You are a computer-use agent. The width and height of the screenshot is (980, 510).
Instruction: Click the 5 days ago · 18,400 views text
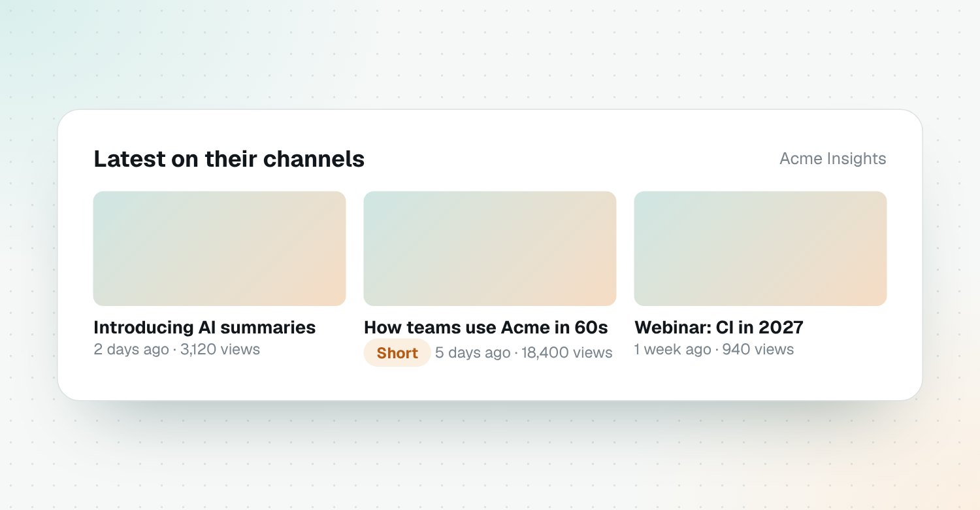(524, 353)
